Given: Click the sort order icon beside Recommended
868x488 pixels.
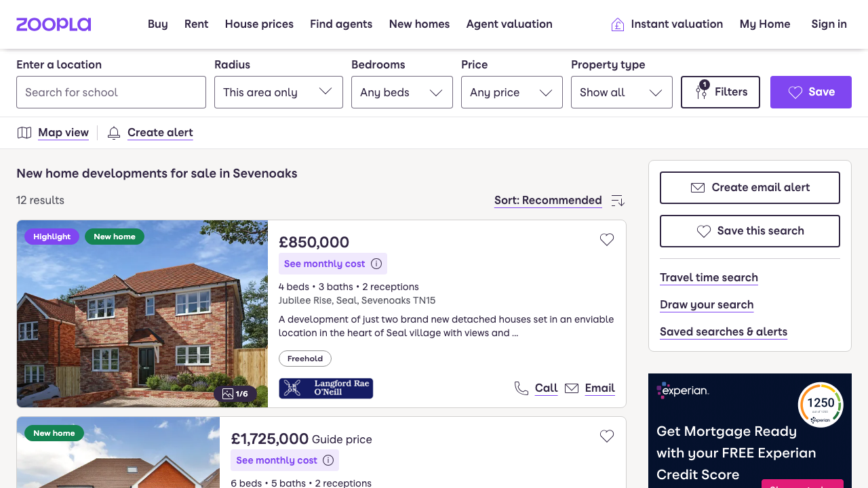Looking at the screenshot, I should point(617,201).
